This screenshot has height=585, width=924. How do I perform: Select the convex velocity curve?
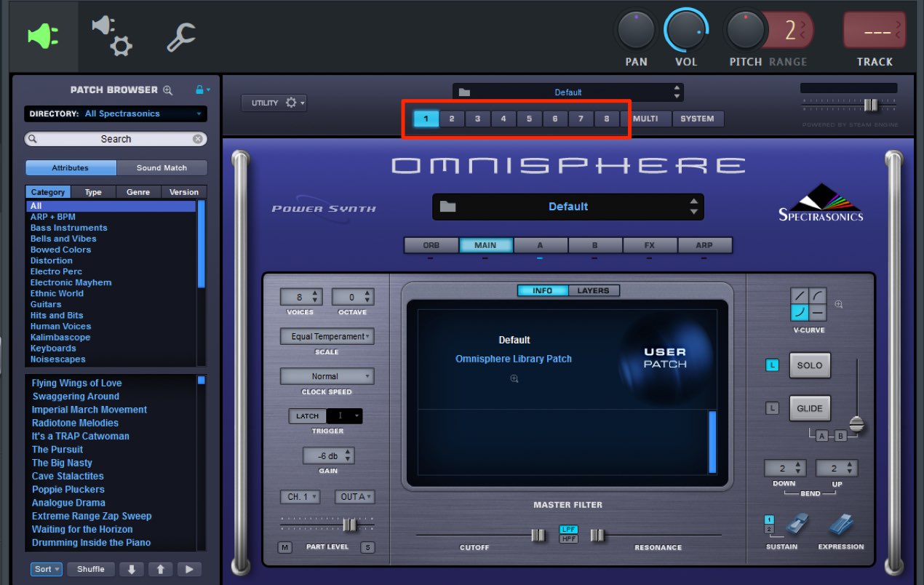pos(817,296)
